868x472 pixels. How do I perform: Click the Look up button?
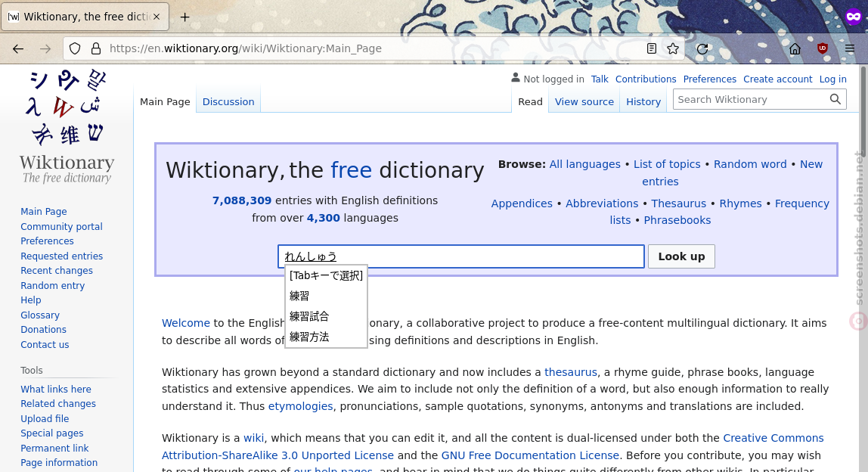[681, 256]
